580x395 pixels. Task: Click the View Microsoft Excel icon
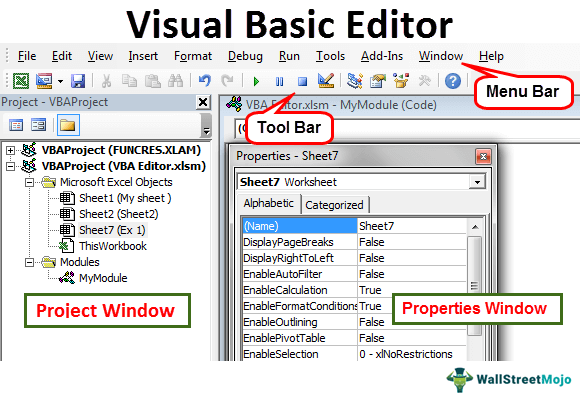[x=21, y=80]
